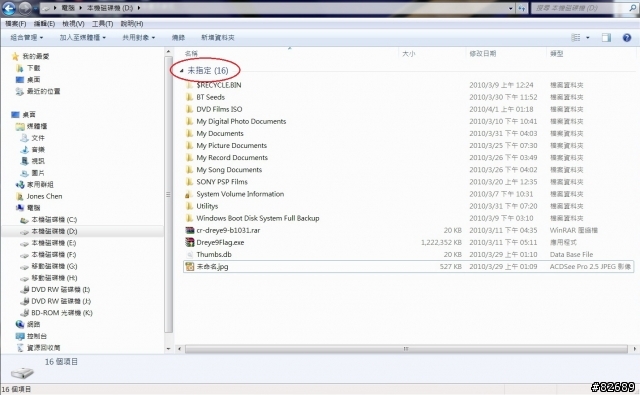Open the 說明(H) menu
The image size is (640, 395).
[132, 24]
